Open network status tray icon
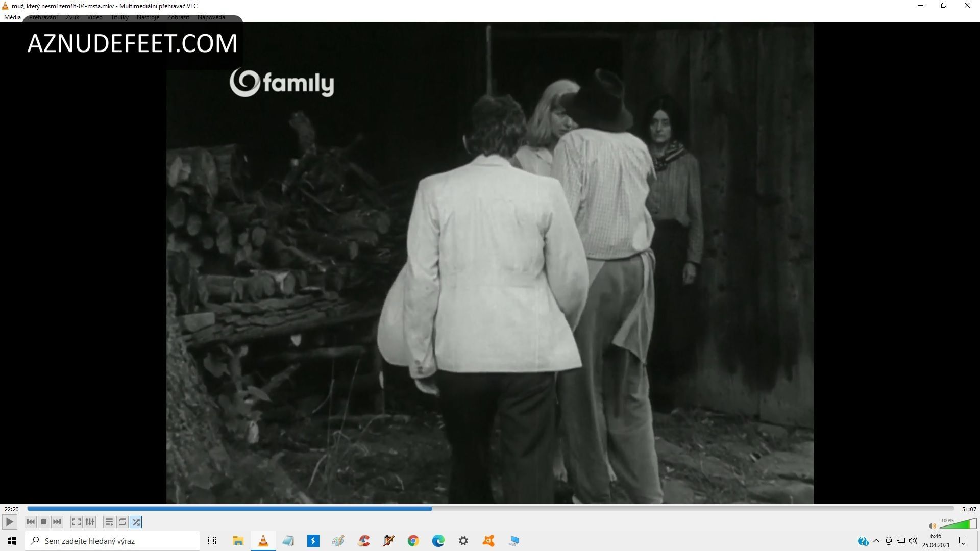Image resolution: width=980 pixels, height=551 pixels. coord(901,541)
